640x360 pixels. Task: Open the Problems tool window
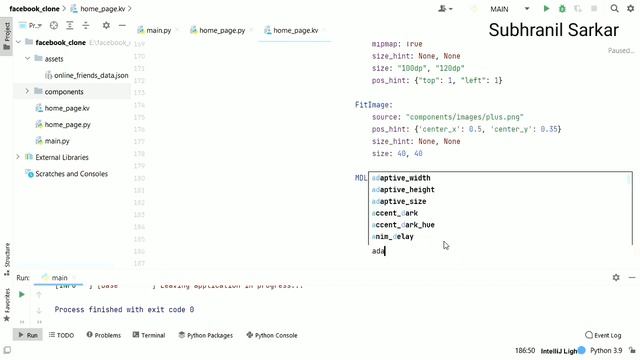tap(104, 335)
